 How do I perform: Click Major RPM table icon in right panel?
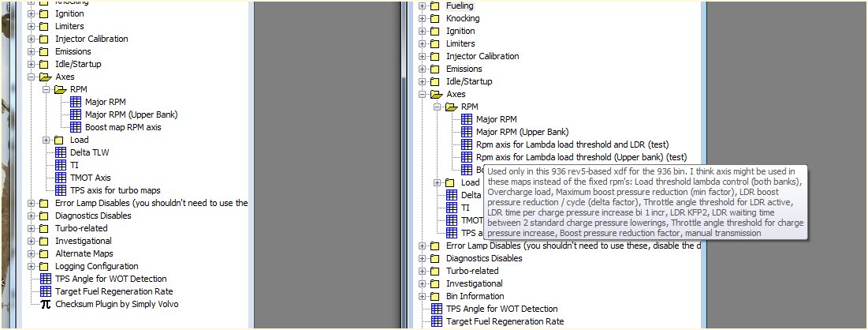pyautogui.click(x=467, y=119)
